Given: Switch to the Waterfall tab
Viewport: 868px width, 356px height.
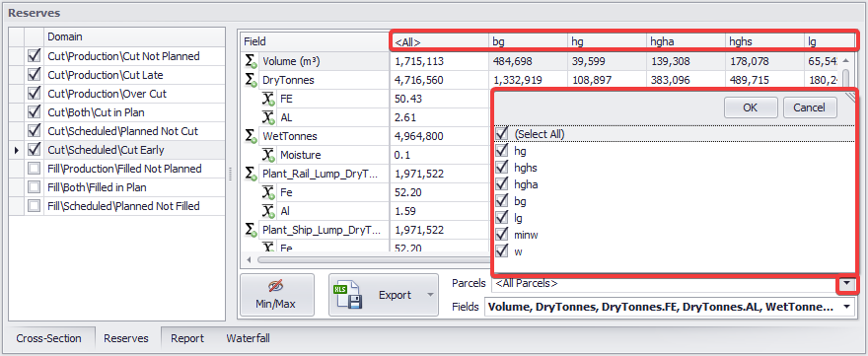Looking at the screenshot, I should click(248, 338).
